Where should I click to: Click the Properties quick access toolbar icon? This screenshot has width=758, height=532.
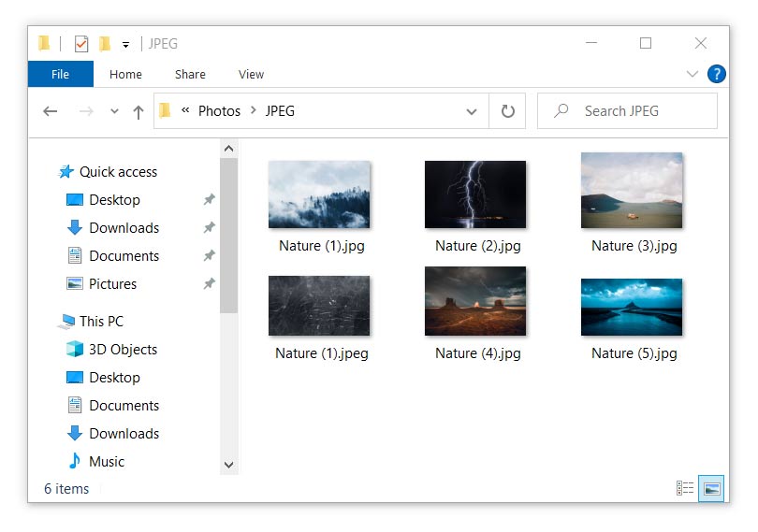(x=81, y=44)
